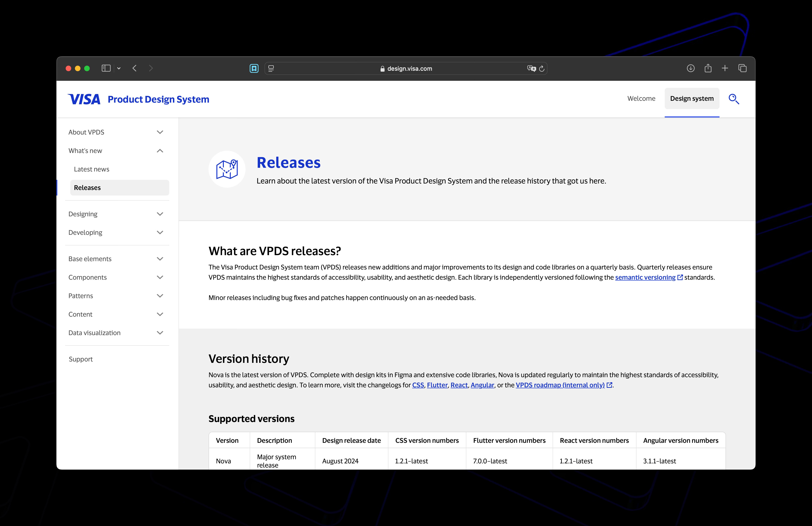The image size is (812, 526).
Task: Open the Product Design System home link
Action: point(158,99)
